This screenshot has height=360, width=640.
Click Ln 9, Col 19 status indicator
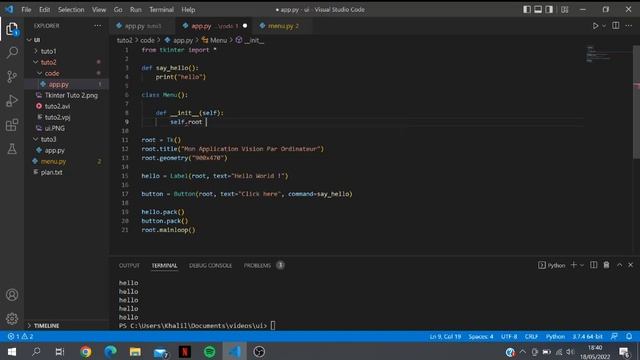[x=445, y=336]
